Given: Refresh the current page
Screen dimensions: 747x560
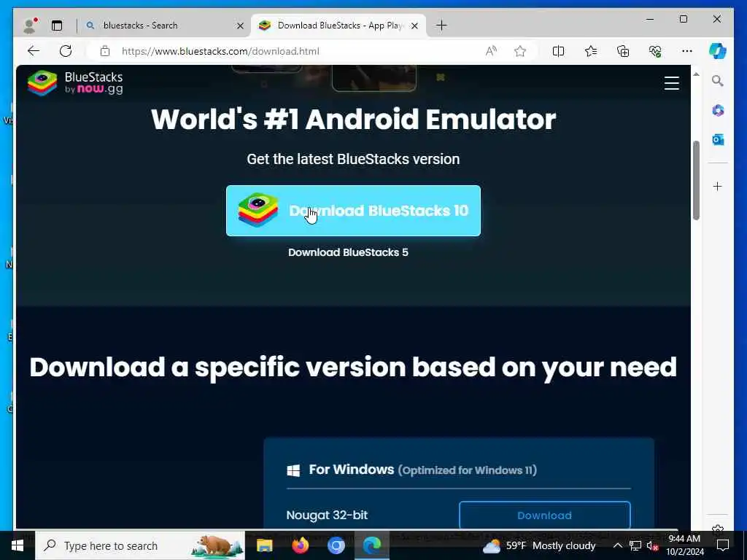Looking at the screenshot, I should coord(66,51).
